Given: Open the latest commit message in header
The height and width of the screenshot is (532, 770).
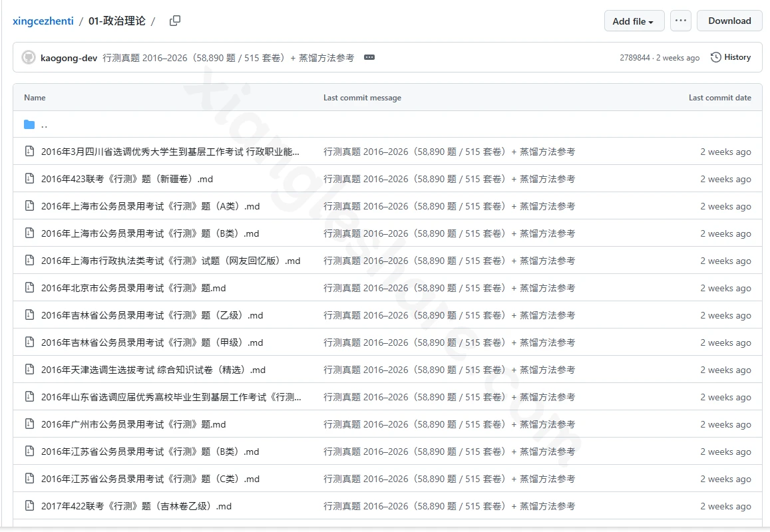Looking at the screenshot, I should 228,58.
